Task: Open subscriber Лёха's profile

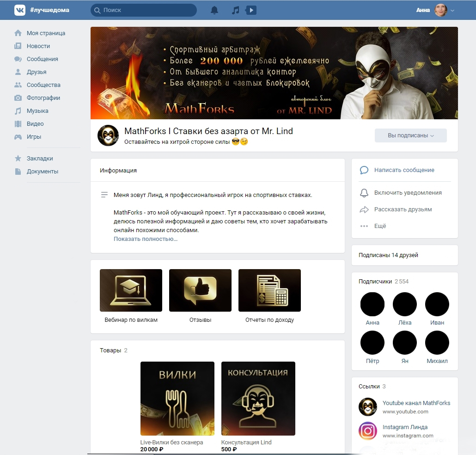Action: click(x=405, y=304)
